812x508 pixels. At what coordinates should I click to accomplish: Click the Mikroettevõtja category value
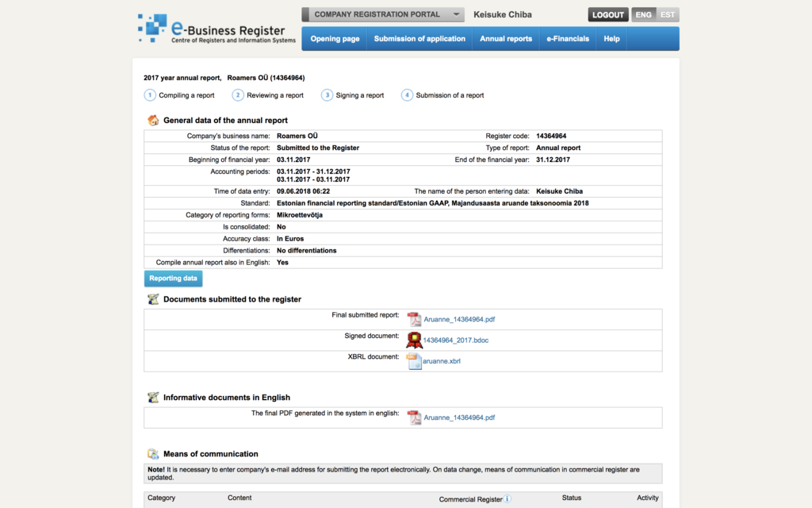tap(299, 215)
